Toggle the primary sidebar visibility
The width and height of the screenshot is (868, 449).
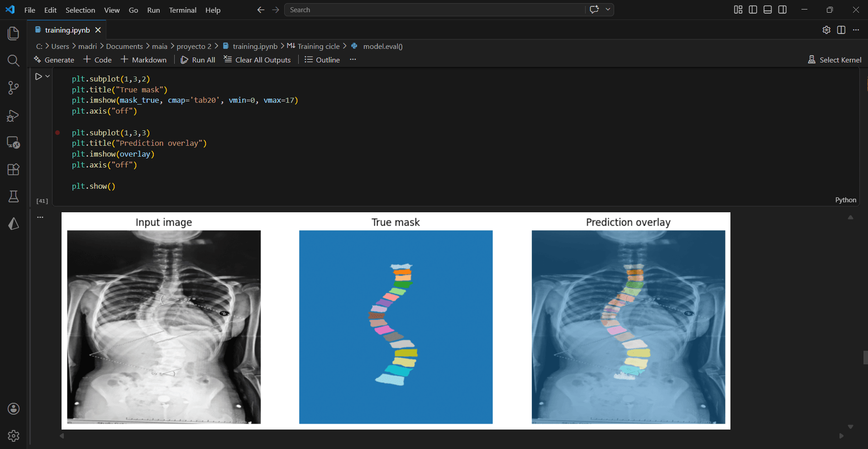752,10
